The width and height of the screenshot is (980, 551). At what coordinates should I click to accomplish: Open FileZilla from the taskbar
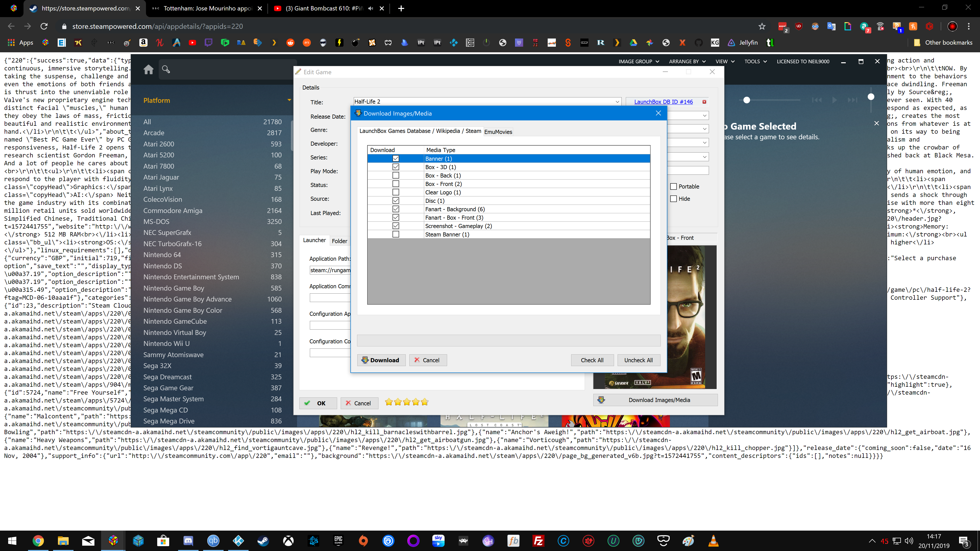coord(538,540)
